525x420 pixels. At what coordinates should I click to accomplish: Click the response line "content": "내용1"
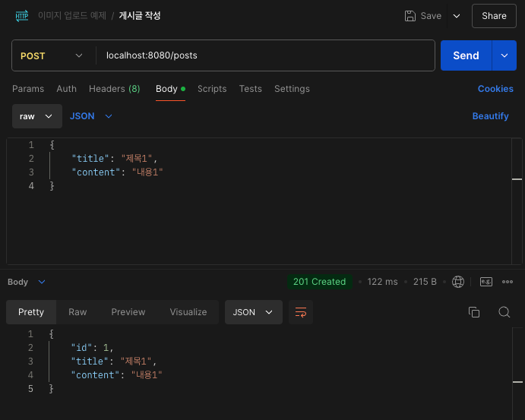click(x=116, y=375)
